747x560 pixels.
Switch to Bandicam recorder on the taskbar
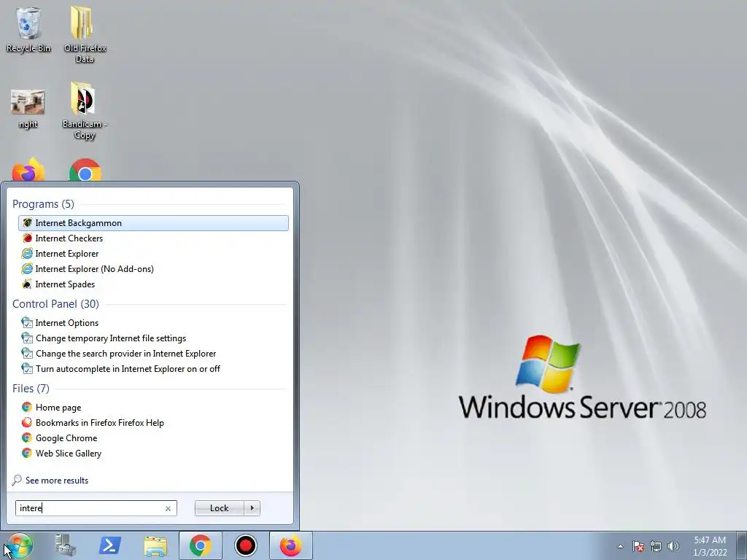246,545
